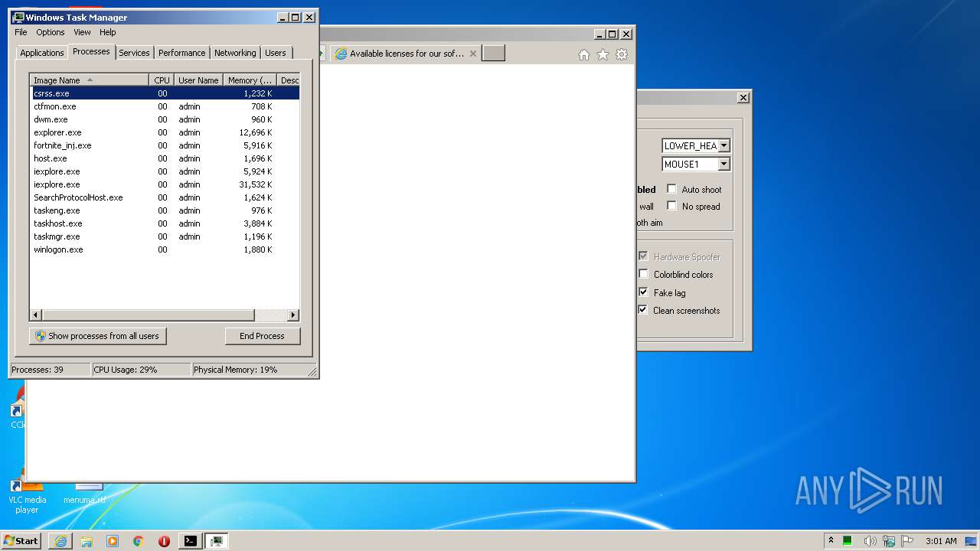Open a new tab in Internet Explorer
The height and width of the screenshot is (551, 980).
pyautogui.click(x=493, y=53)
